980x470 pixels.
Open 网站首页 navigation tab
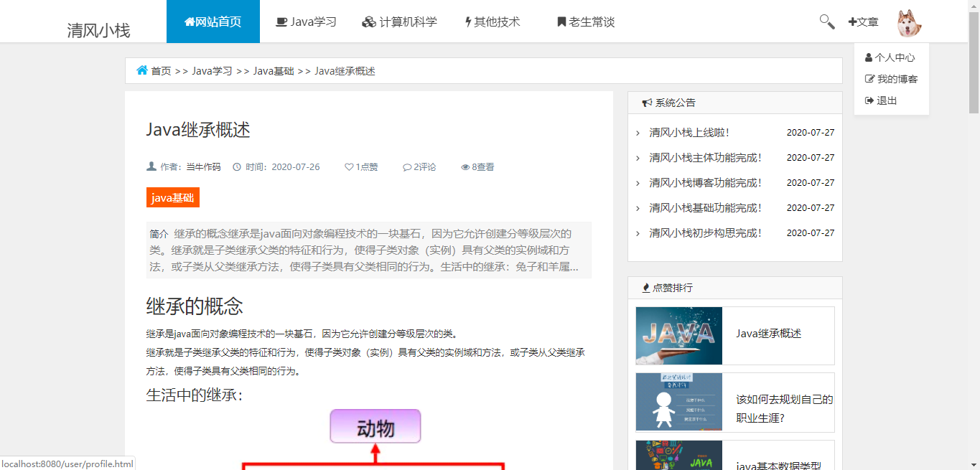[x=213, y=22]
